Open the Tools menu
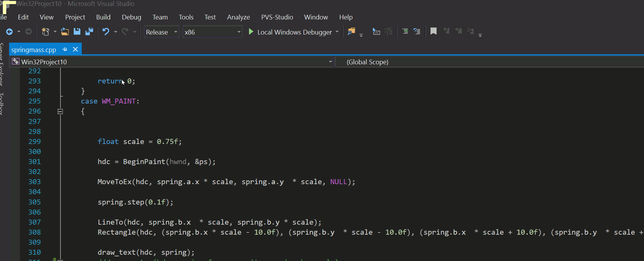The height and width of the screenshot is (261, 644). coord(186,17)
